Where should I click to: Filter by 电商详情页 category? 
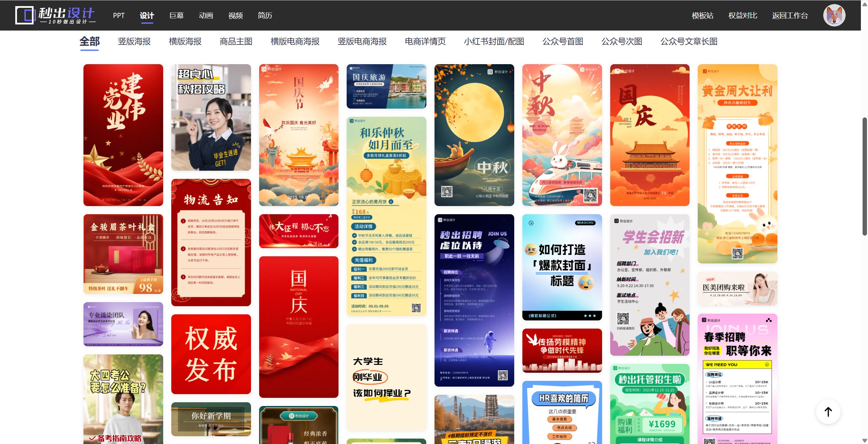[x=425, y=41]
